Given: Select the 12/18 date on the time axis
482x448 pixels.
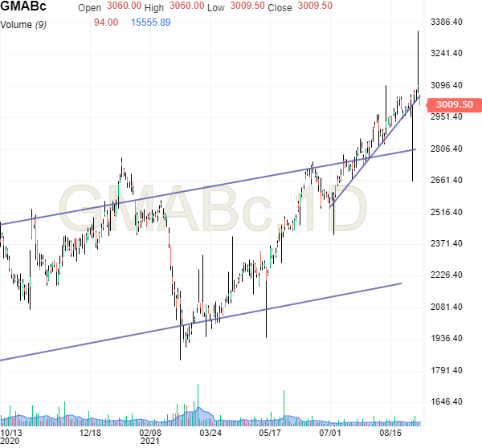Looking at the screenshot, I should click(90, 432).
